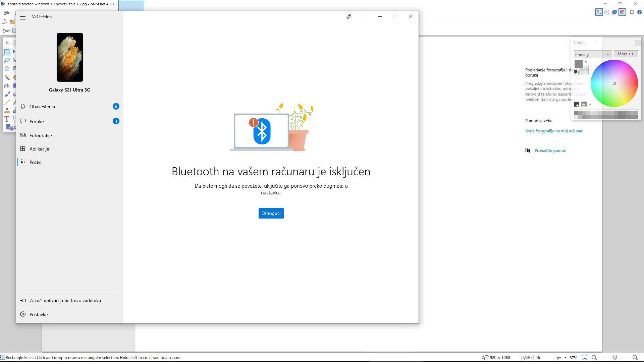Open the Uvoz fotografija na moj računar link
Viewport: 644px width, 362px height.
[x=553, y=131]
